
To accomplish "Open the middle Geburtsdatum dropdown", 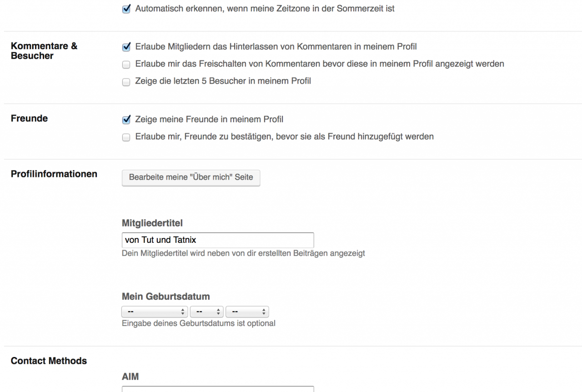I will (x=207, y=312).
